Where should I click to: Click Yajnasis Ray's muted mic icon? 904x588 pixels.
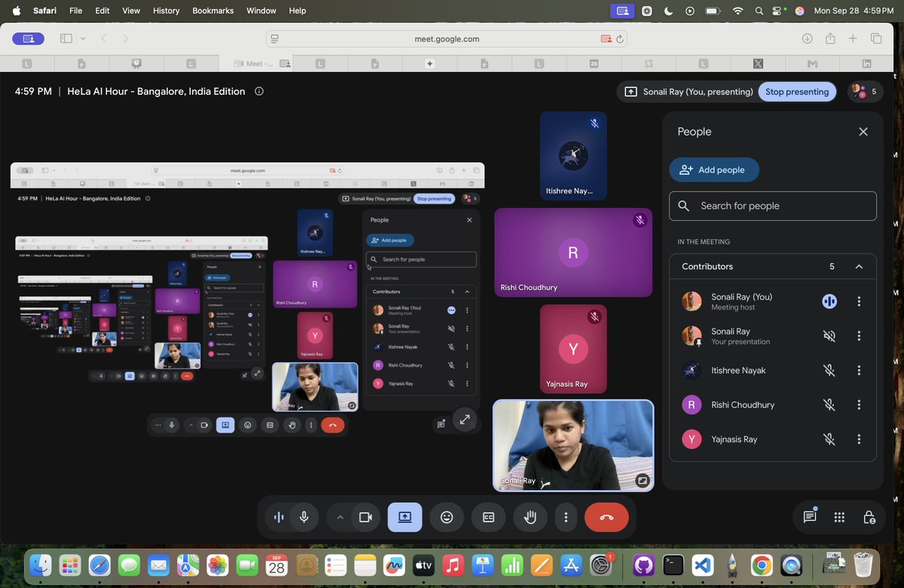pyautogui.click(x=829, y=439)
